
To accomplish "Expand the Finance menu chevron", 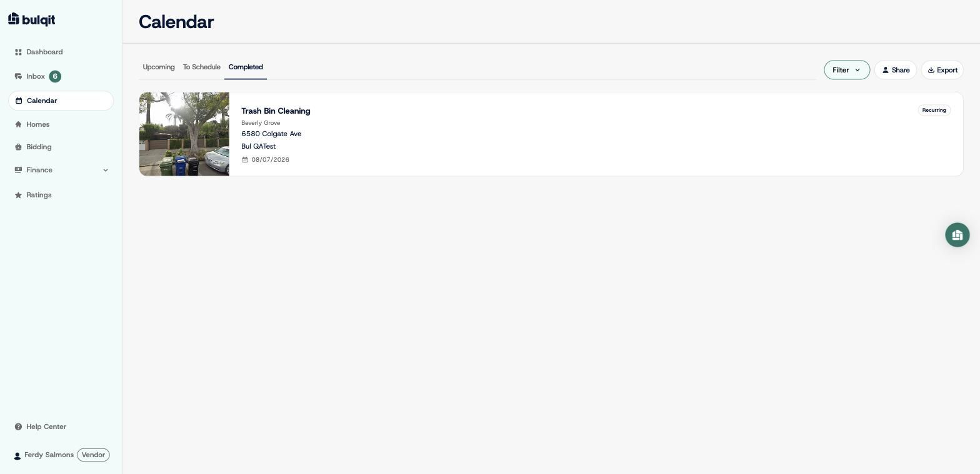I will (x=105, y=170).
